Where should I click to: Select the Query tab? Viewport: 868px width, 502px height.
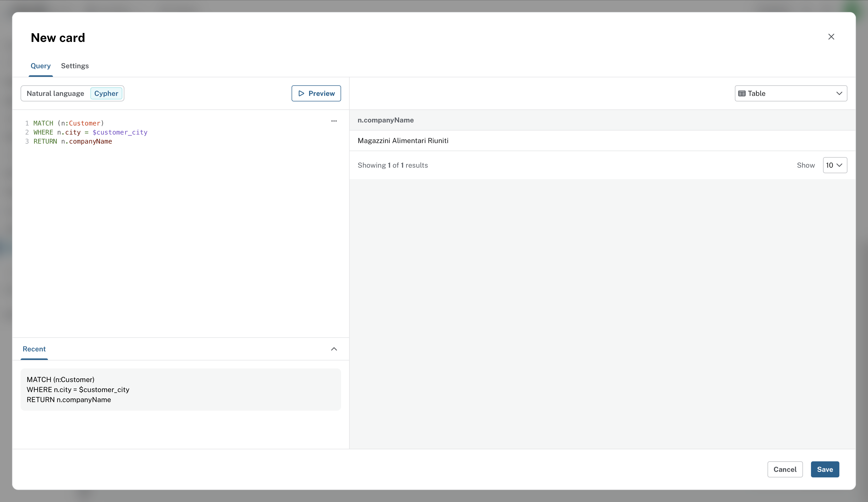pyautogui.click(x=41, y=66)
